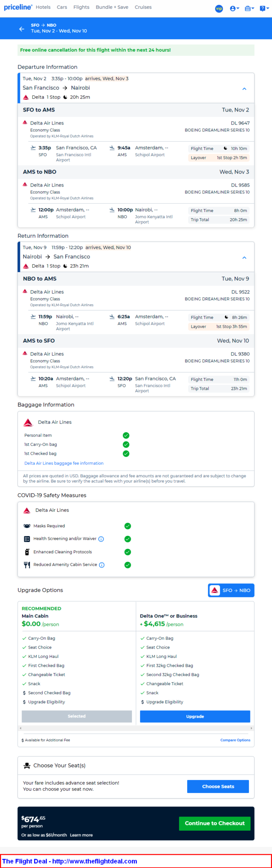Image resolution: width=272 pixels, height=868 pixels.
Task: Click the Choose Seats button
Action: [218, 786]
